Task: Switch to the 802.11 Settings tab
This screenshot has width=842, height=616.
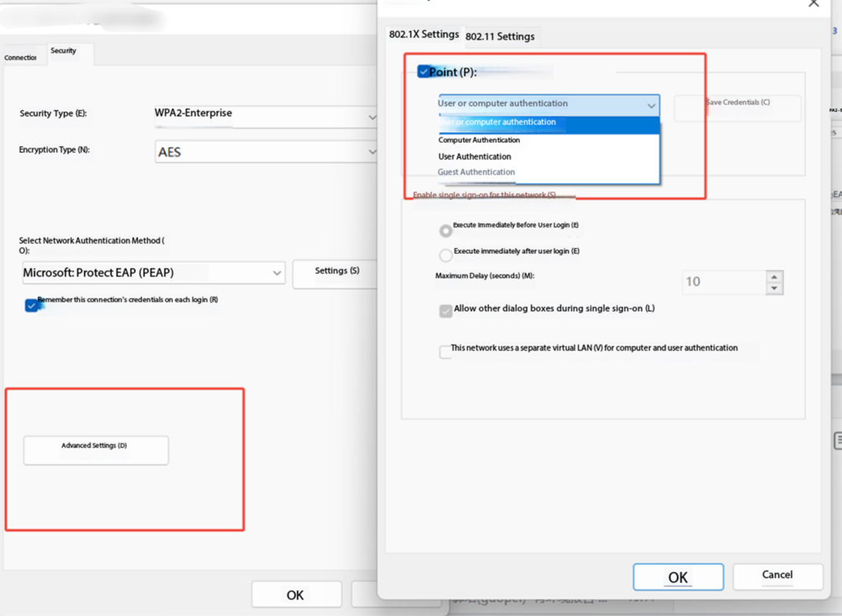Action: [x=500, y=36]
